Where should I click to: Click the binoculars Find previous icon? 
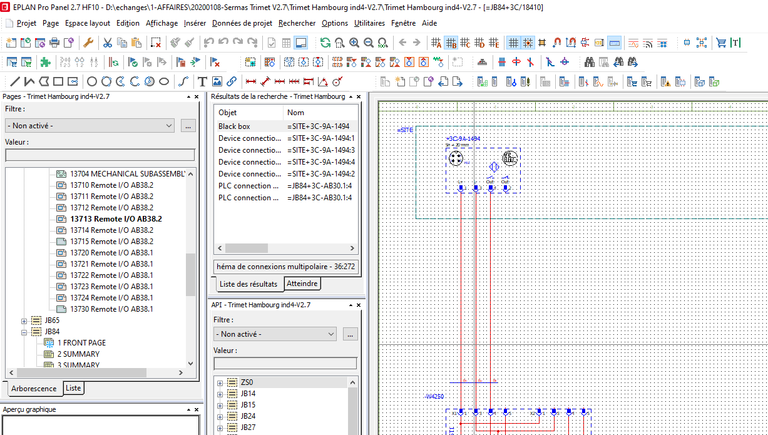click(619, 62)
